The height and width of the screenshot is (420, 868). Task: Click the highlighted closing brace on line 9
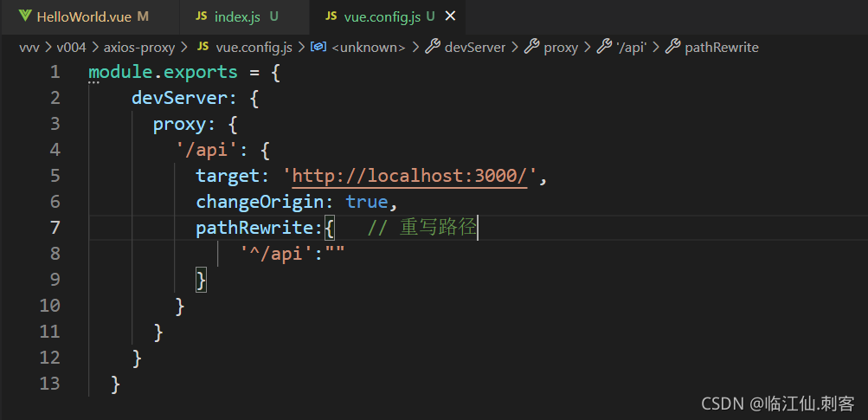[x=201, y=280]
